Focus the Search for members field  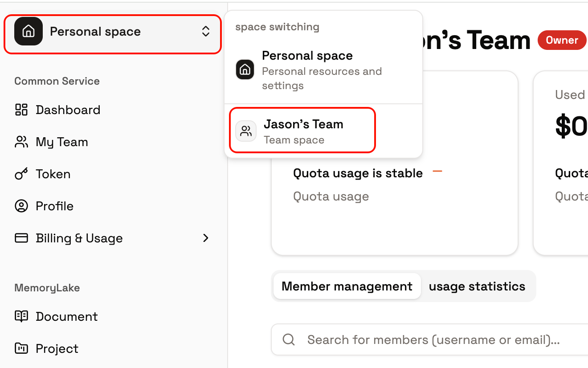point(430,339)
